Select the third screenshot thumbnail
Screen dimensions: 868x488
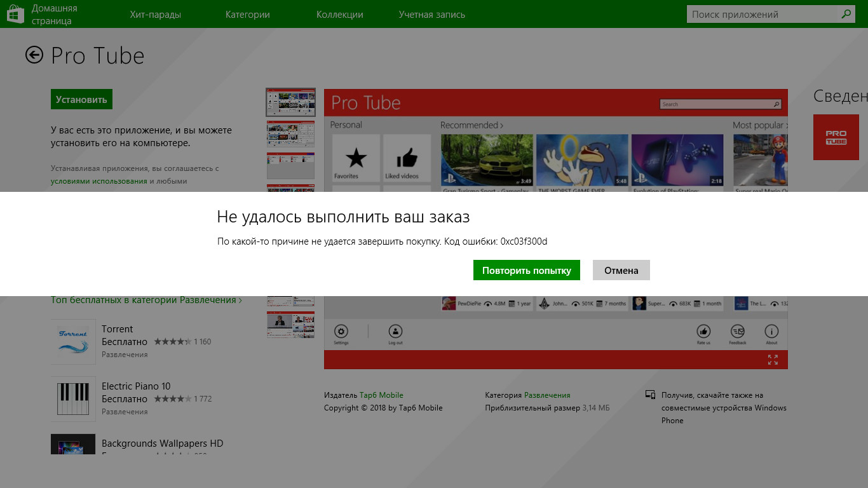pos(290,166)
